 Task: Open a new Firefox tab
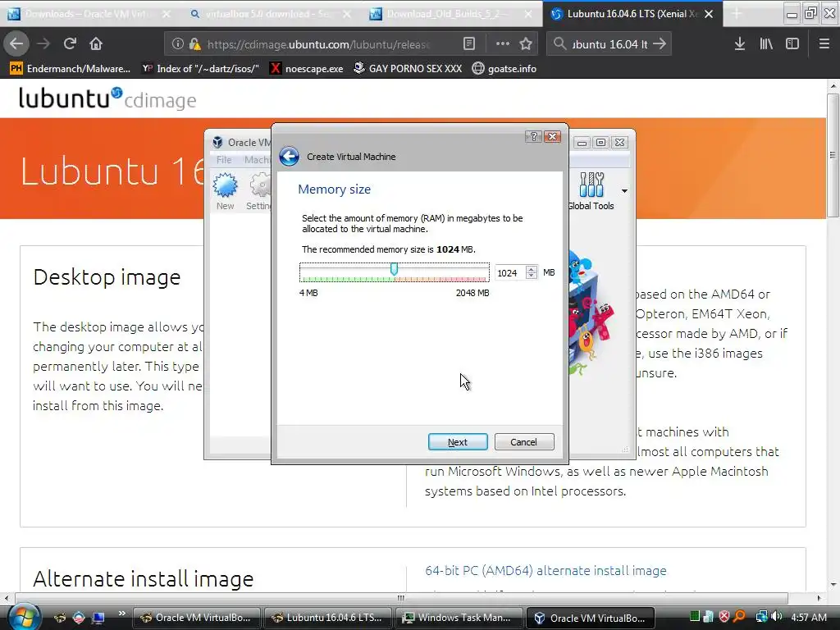737,14
